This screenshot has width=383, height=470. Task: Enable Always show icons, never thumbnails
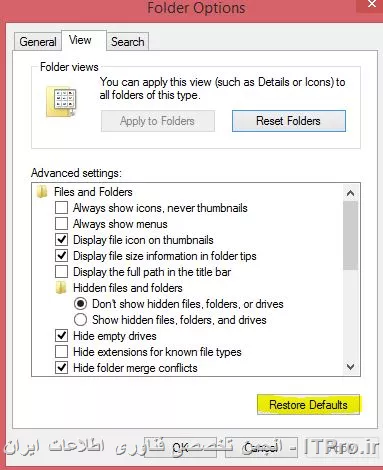tap(61, 208)
